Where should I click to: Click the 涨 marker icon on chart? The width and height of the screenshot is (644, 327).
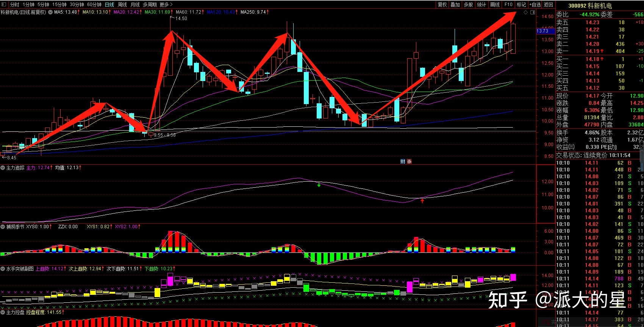pyautogui.click(x=409, y=162)
